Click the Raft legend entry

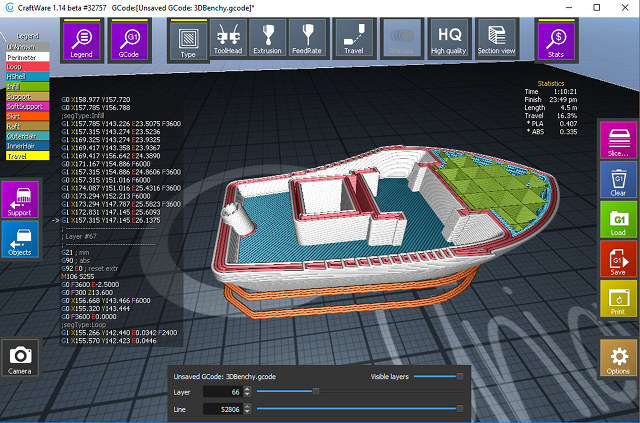click(28, 126)
